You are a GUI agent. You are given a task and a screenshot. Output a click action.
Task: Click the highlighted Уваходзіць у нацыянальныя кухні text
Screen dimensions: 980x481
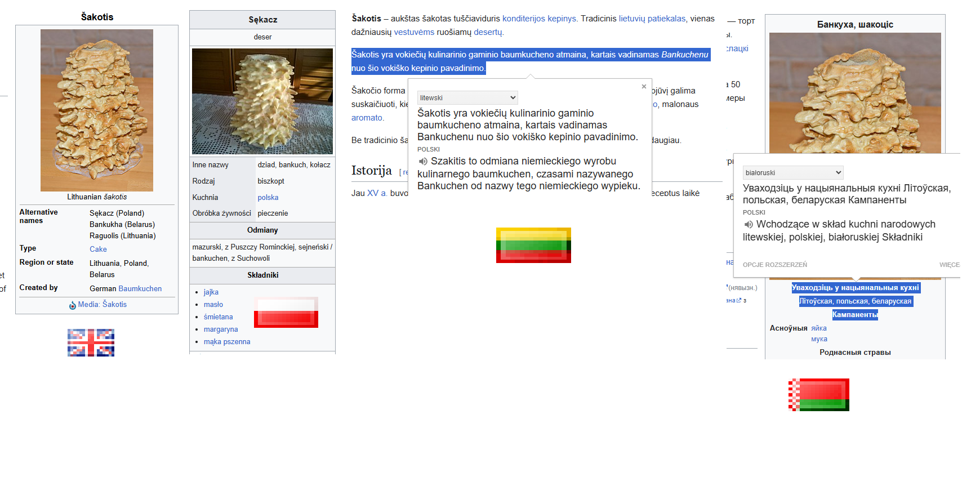coord(855,288)
